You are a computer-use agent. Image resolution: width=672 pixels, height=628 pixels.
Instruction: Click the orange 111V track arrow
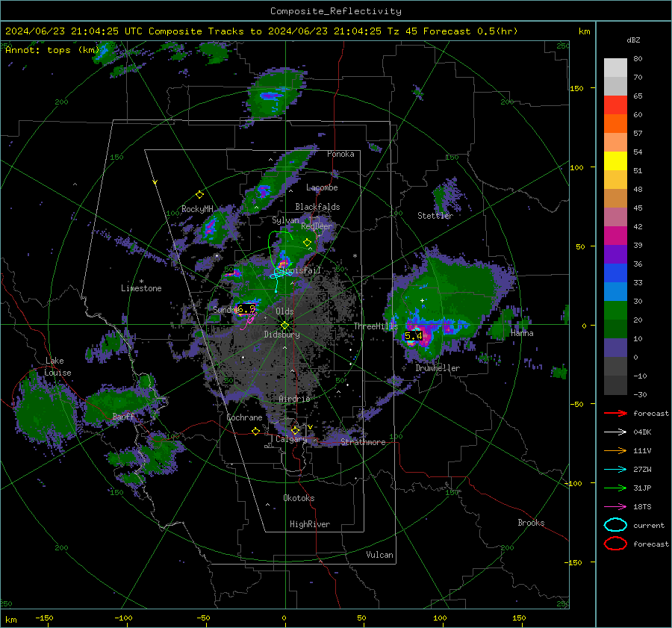[x=615, y=450]
